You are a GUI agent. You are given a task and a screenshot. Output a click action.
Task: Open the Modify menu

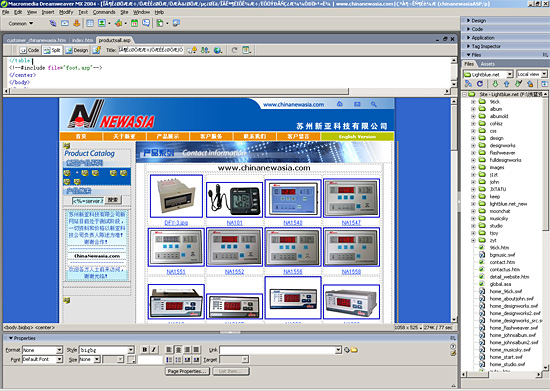coord(66,12)
